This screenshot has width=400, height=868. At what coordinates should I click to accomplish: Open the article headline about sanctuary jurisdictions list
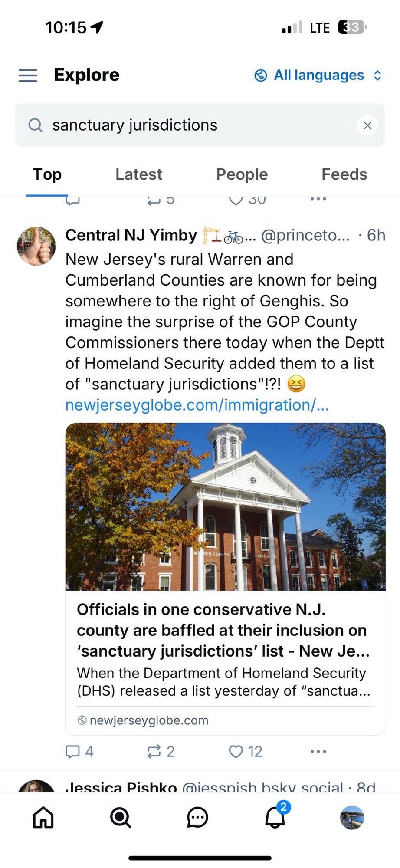[x=223, y=630]
